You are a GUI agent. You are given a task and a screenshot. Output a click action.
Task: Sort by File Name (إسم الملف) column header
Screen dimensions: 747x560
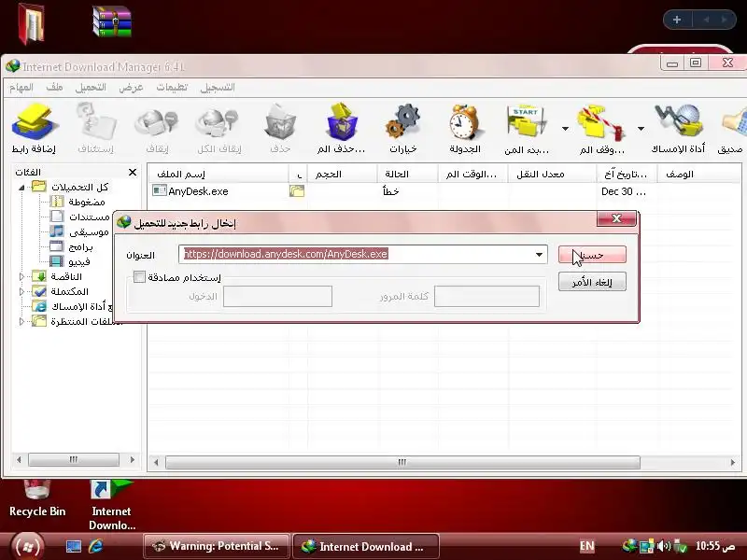point(218,174)
